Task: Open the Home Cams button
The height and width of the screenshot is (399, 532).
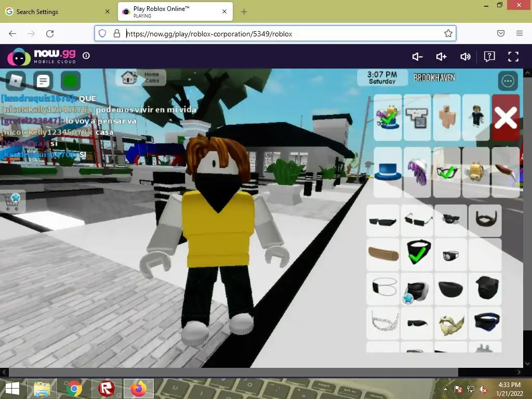Action: click(x=141, y=78)
